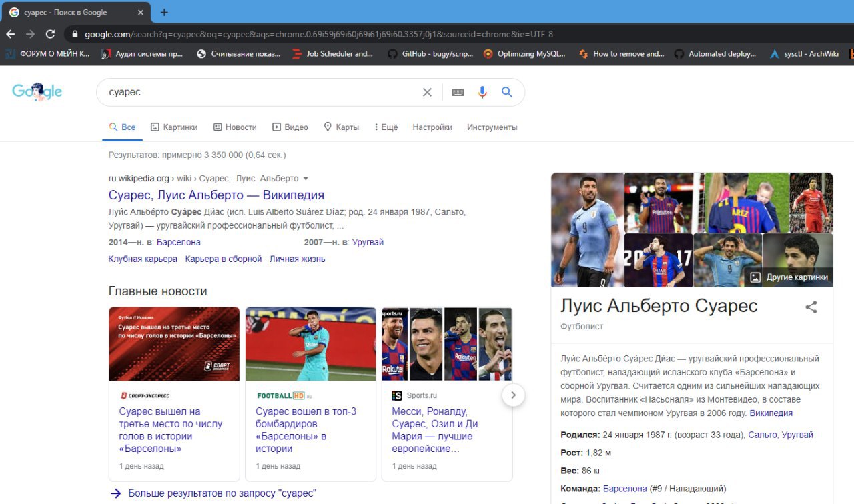
Task: Open Инструменты search tools
Action: [x=492, y=127]
